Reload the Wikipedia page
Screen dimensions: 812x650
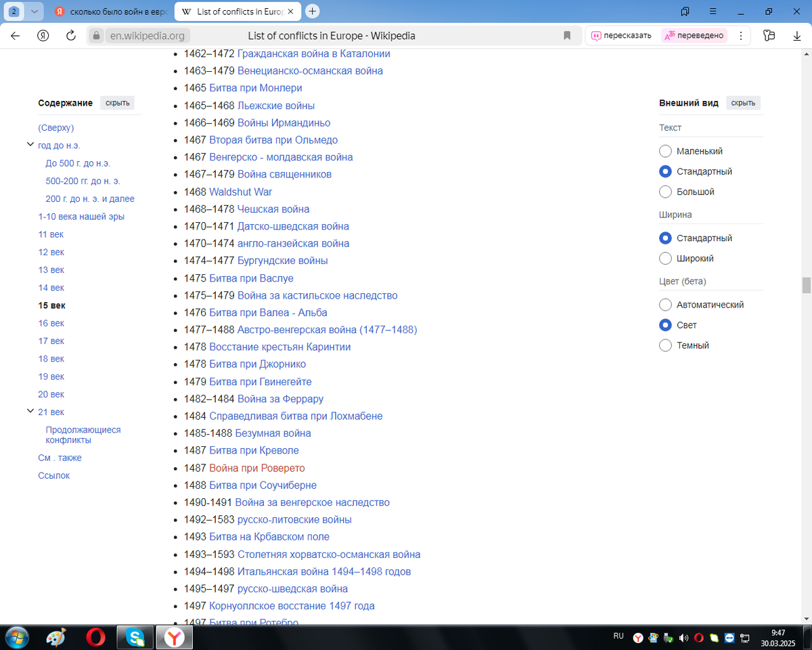click(70, 36)
